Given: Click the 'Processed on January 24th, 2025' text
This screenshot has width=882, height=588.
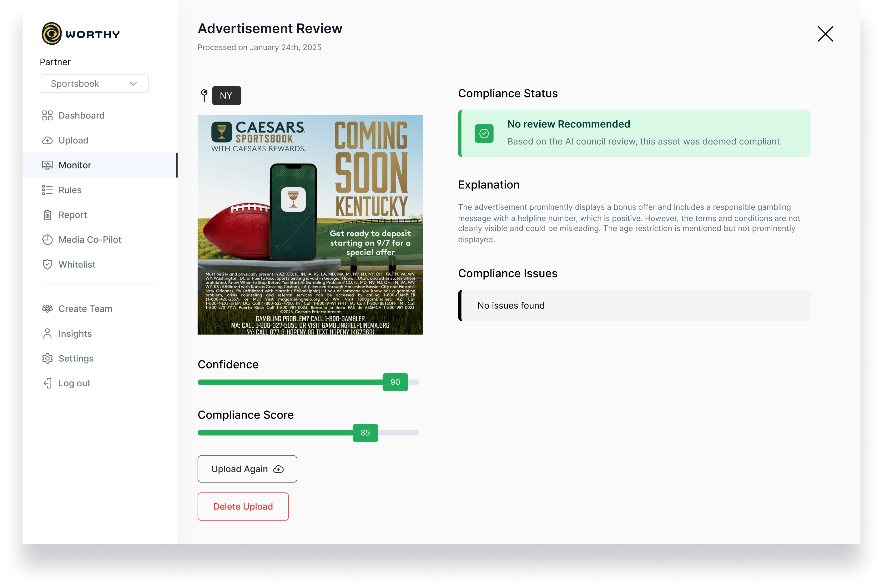Looking at the screenshot, I should click(x=260, y=47).
